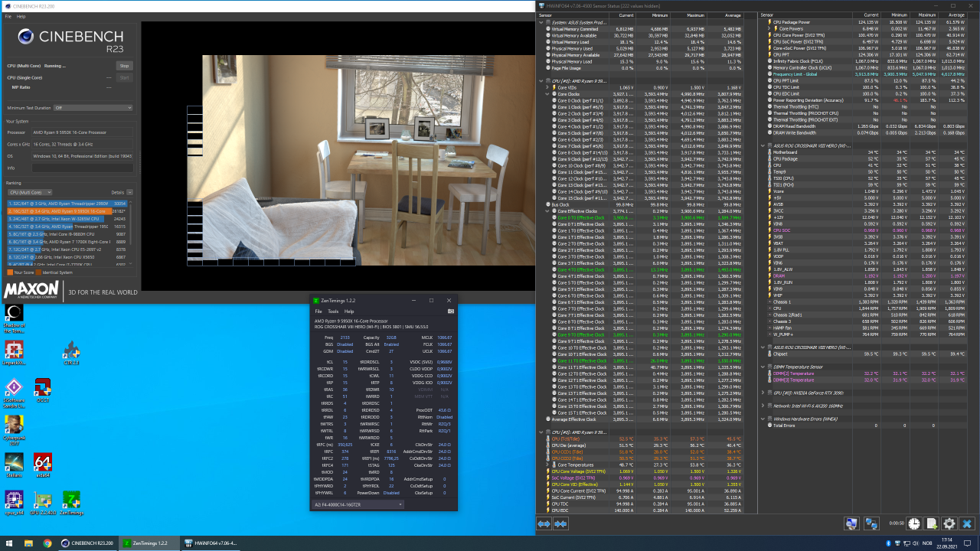This screenshot has height=551, width=980.
Task: Select the Ryzen 9 5950X ranking row
Action: (67, 210)
